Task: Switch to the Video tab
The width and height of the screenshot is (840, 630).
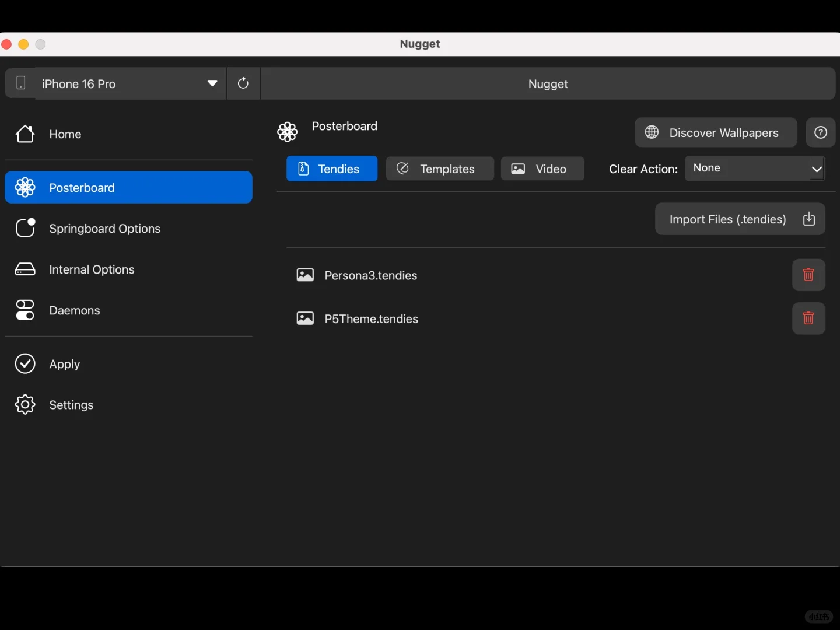Action: click(542, 169)
